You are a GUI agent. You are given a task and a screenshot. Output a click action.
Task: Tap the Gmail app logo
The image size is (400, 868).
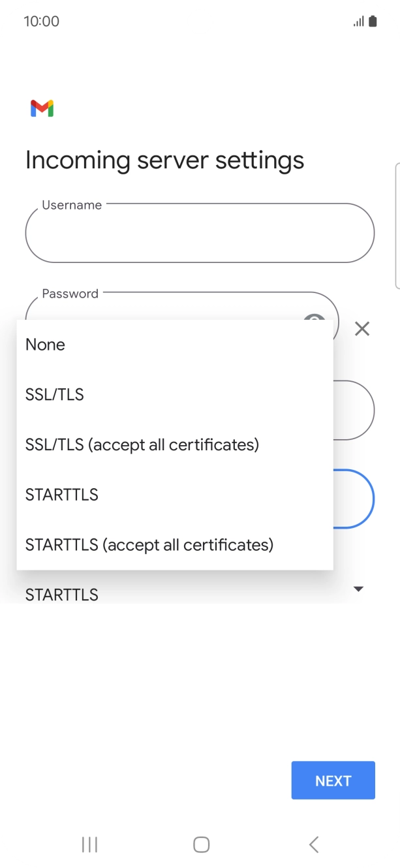click(x=41, y=108)
